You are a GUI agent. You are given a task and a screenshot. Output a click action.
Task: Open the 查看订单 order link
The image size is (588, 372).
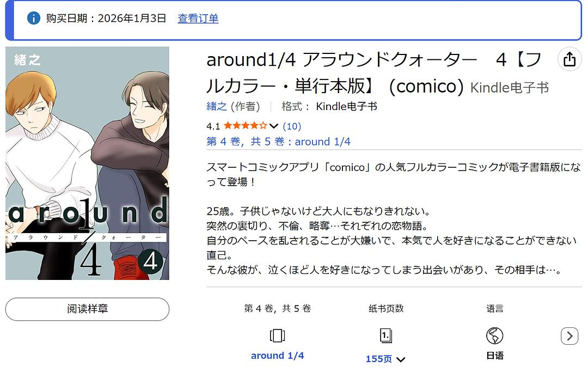(x=198, y=19)
